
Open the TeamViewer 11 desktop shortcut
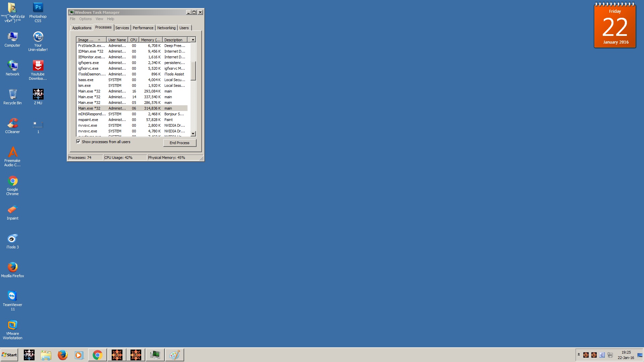coord(12,296)
